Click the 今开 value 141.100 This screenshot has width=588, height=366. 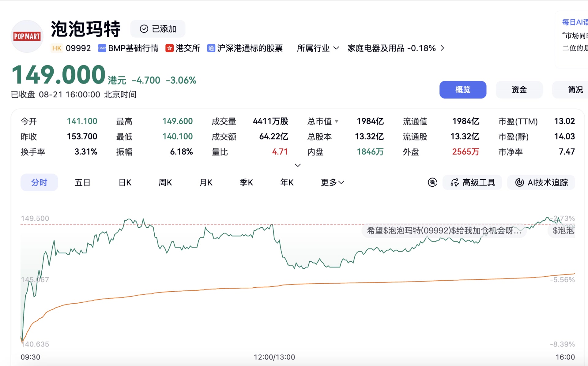82,121
